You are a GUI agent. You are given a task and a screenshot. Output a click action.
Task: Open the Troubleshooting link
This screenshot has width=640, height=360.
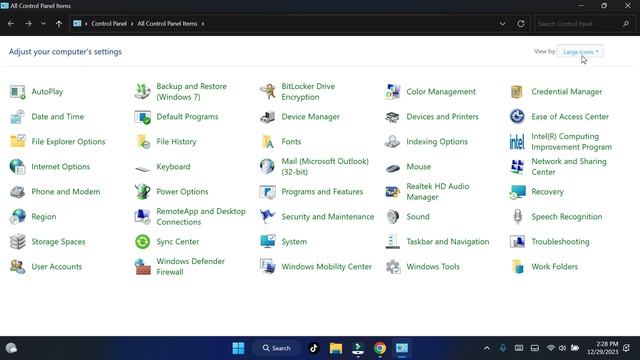click(560, 242)
